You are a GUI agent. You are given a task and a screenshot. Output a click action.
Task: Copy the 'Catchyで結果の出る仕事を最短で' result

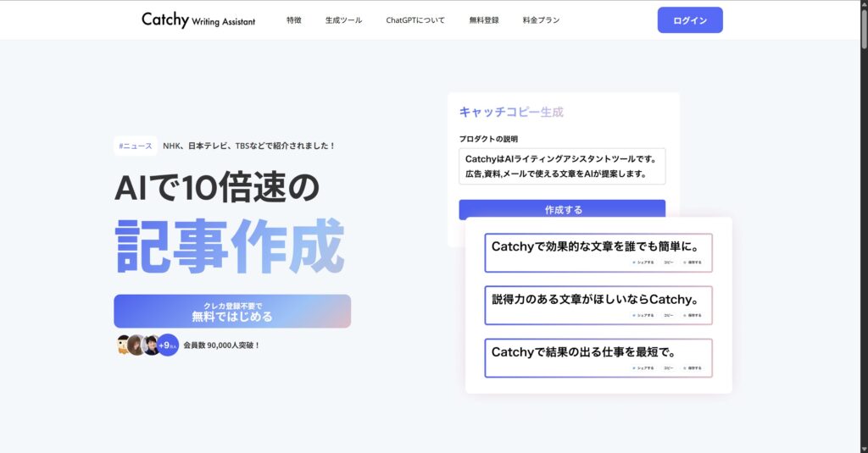tap(669, 367)
